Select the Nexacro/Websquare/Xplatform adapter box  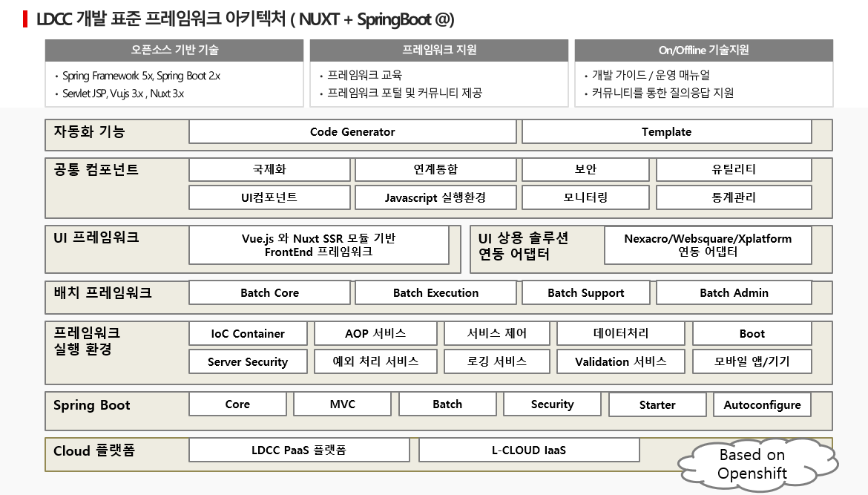[708, 245]
